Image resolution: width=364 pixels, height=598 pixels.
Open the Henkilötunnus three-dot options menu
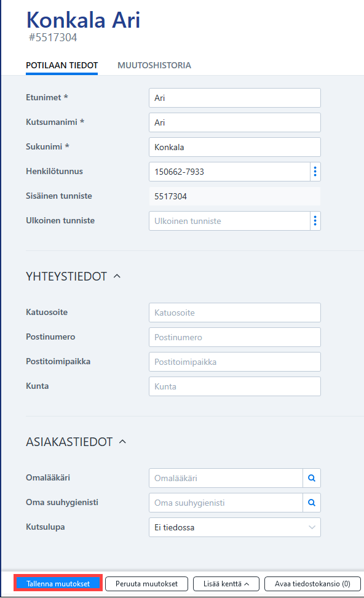(315, 172)
